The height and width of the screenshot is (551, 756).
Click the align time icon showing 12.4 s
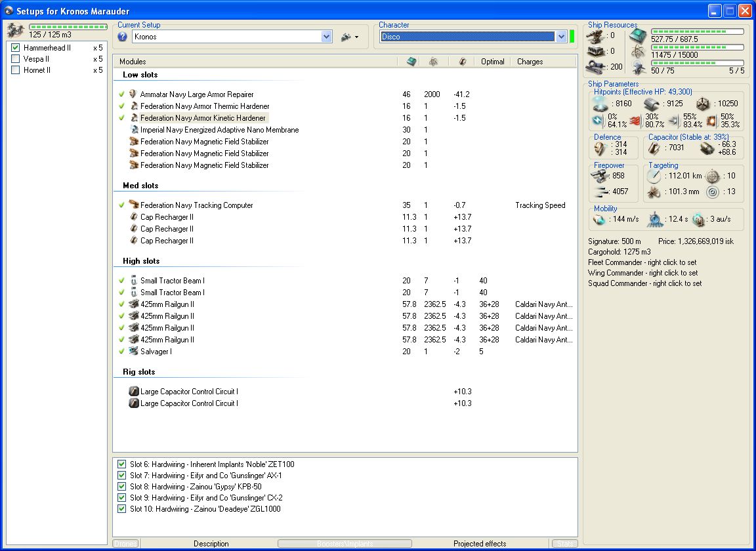pyautogui.click(x=655, y=219)
